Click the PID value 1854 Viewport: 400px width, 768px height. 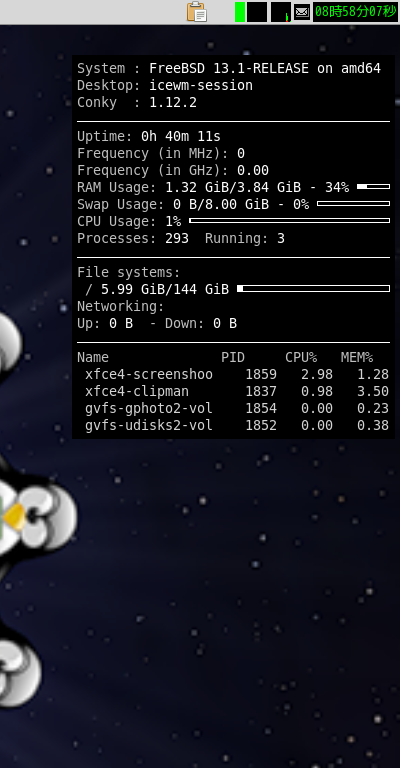pyautogui.click(x=261, y=408)
